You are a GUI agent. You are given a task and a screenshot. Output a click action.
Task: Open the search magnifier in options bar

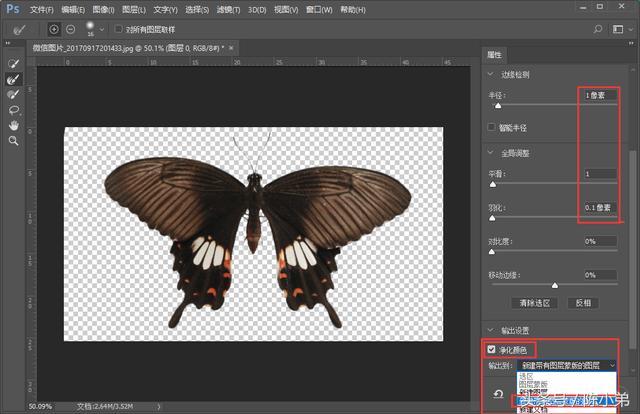click(598, 29)
